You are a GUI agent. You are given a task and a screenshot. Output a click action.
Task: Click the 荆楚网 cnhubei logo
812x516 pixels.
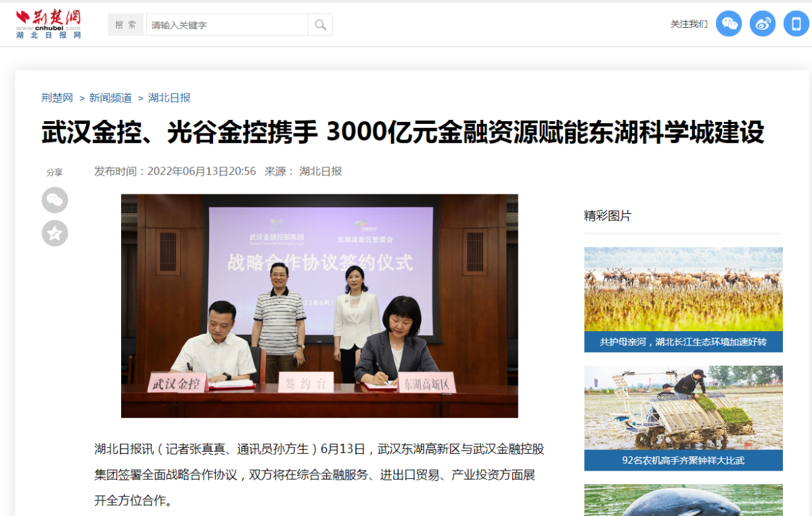click(x=49, y=24)
